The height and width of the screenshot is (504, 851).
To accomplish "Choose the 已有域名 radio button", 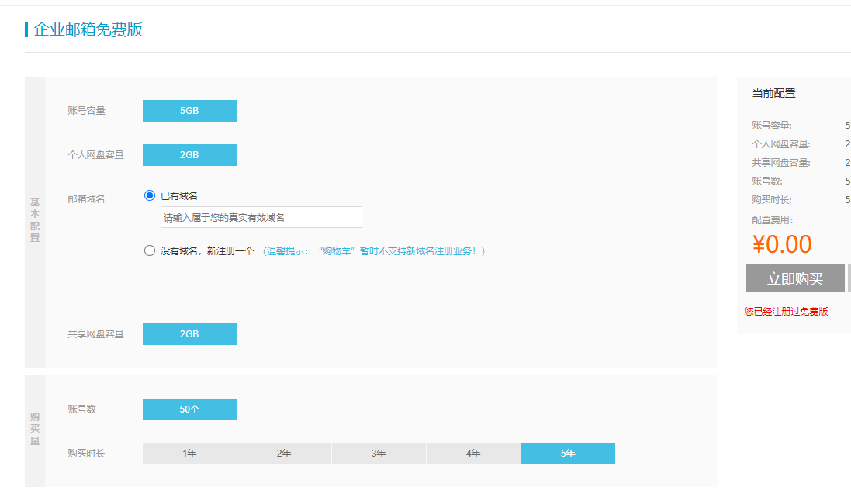I will [150, 196].
